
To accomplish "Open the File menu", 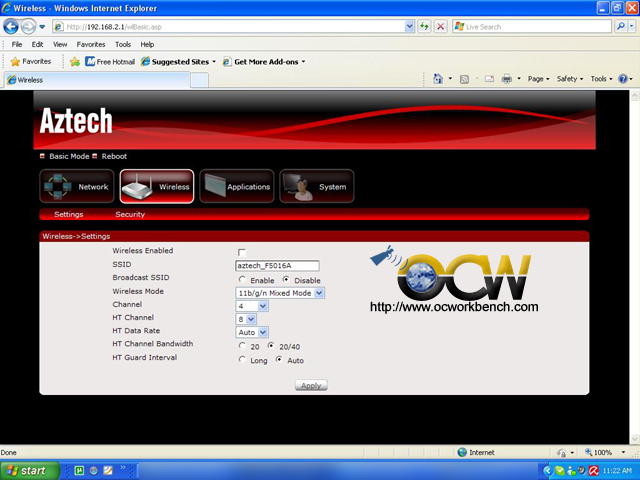I will 17,44.
